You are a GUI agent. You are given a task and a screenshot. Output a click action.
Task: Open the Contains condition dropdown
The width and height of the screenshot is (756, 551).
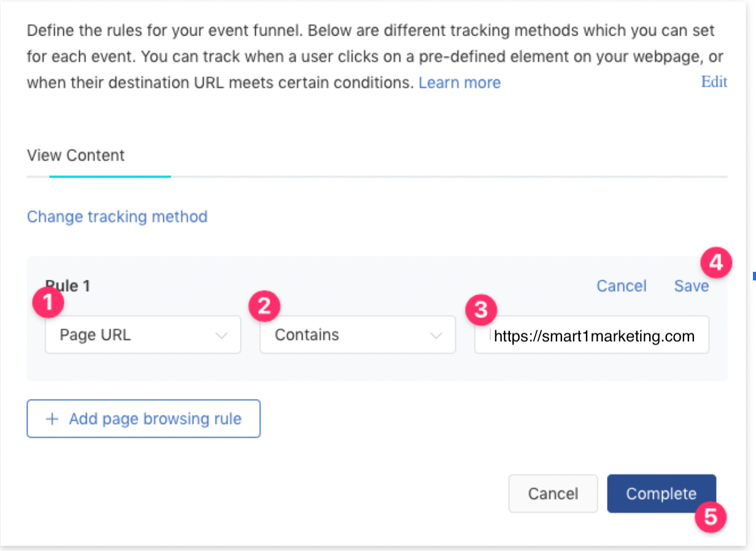click(357, 335)
